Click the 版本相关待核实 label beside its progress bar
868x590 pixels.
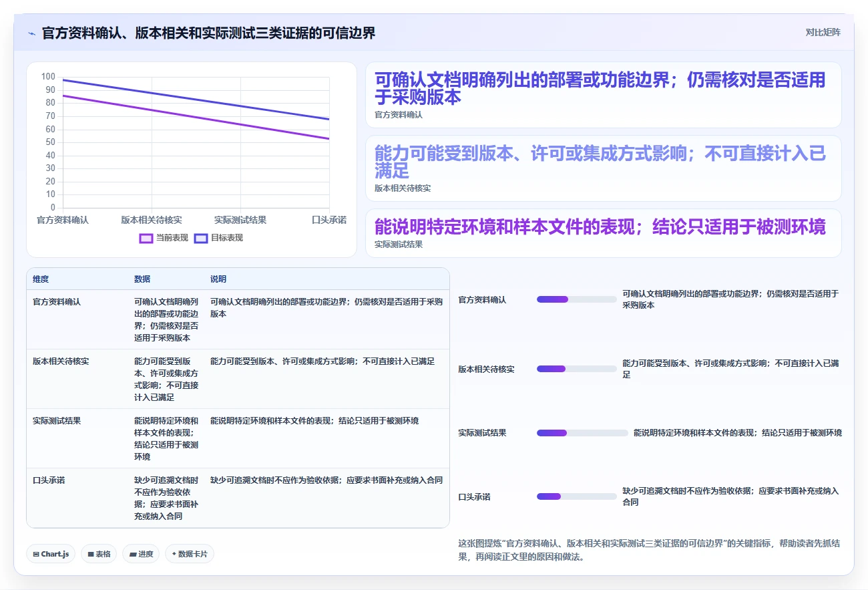coord(486,370)
